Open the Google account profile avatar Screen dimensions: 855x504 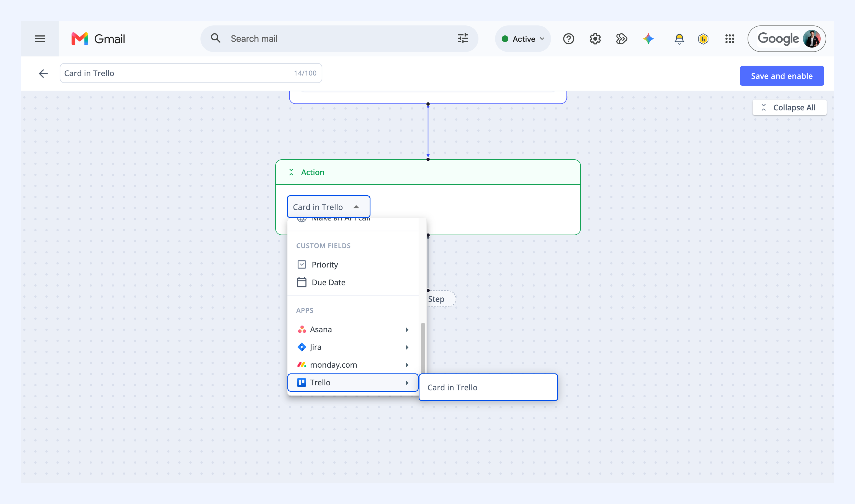tap(812, 39)
